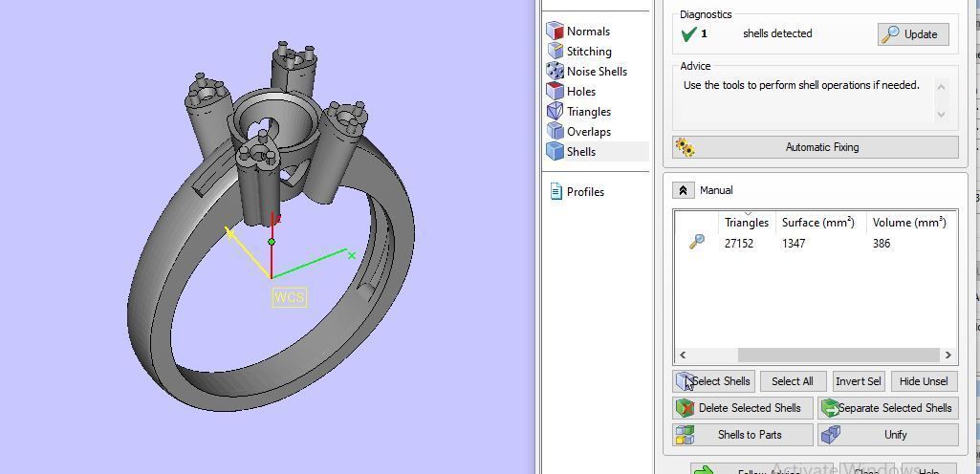980x474 pixels.
Task: Click the Noise Shells dotted icon
Action: [555, 71]
